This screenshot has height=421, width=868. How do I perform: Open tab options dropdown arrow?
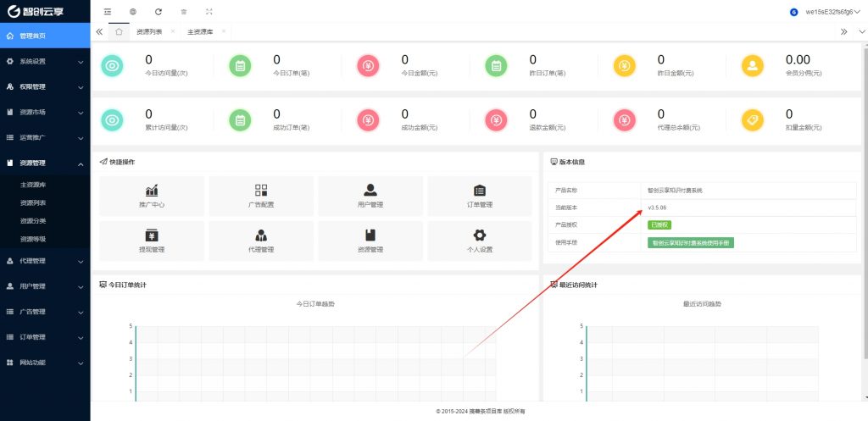862,32
